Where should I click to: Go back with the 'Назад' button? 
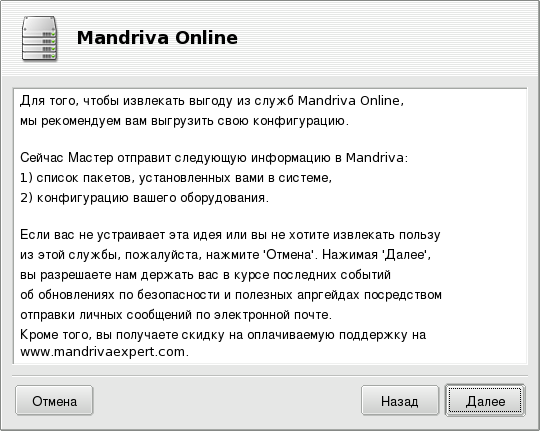(x=400, y=400)
